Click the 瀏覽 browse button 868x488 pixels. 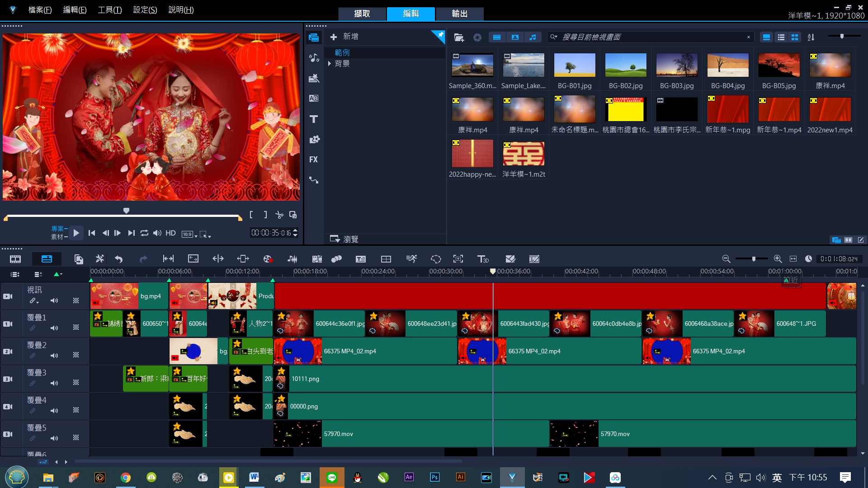[344, 239]
